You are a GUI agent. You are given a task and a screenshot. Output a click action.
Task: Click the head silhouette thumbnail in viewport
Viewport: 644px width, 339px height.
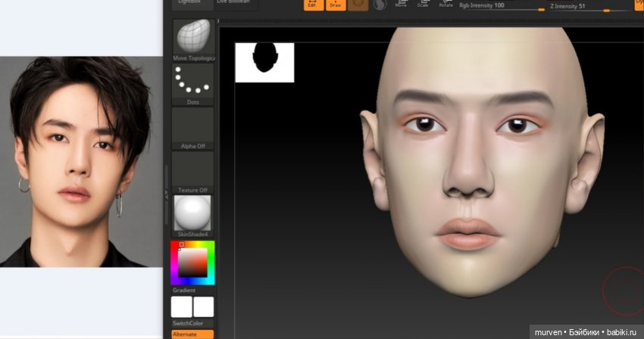tap(264, 62)
